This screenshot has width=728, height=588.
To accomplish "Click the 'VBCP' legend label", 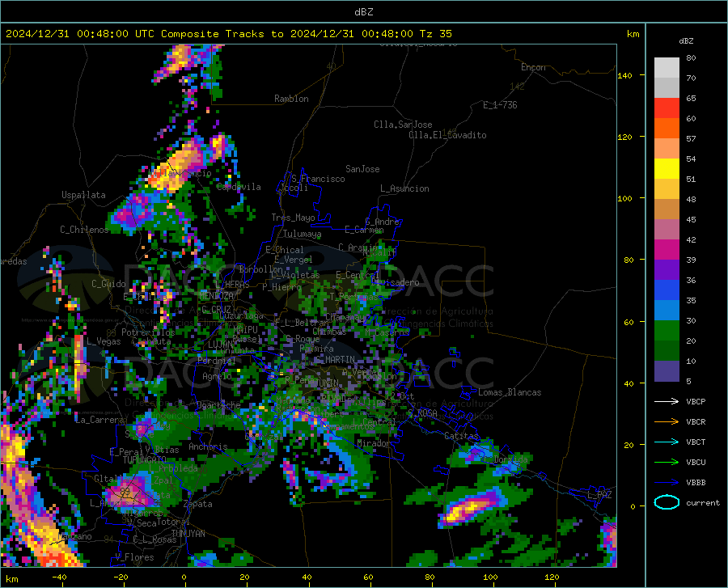I will click(696, 401).
